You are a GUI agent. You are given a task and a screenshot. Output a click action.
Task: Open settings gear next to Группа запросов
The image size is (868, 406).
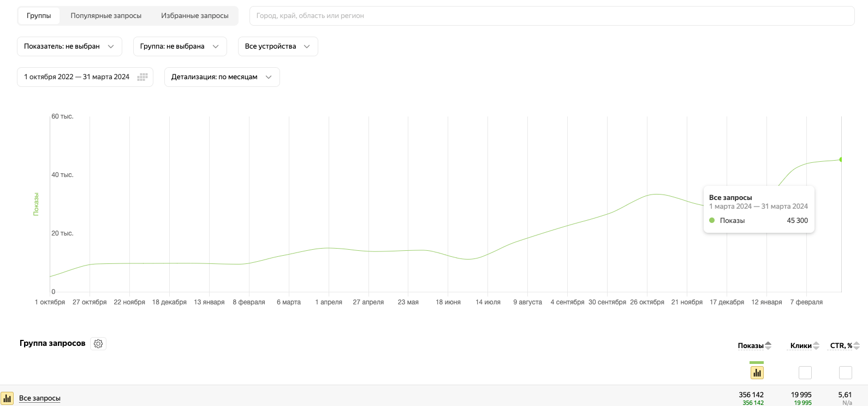[98, 344]
